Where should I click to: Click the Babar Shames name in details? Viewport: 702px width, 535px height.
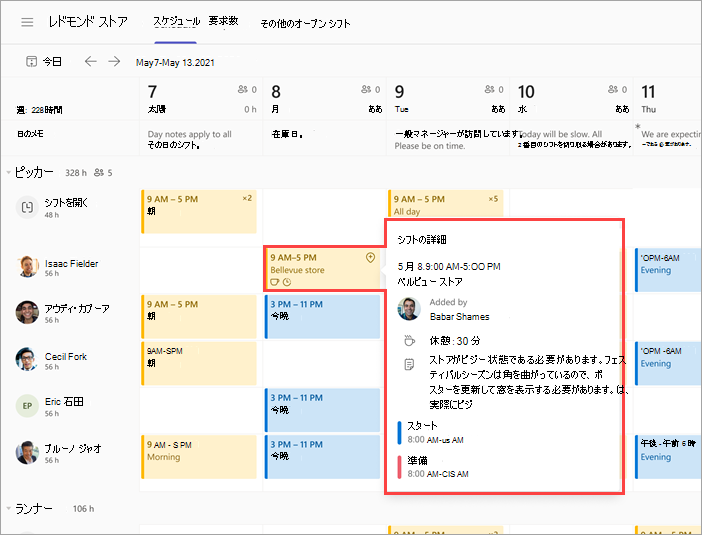pyautogui.click(x=460, y=317)
